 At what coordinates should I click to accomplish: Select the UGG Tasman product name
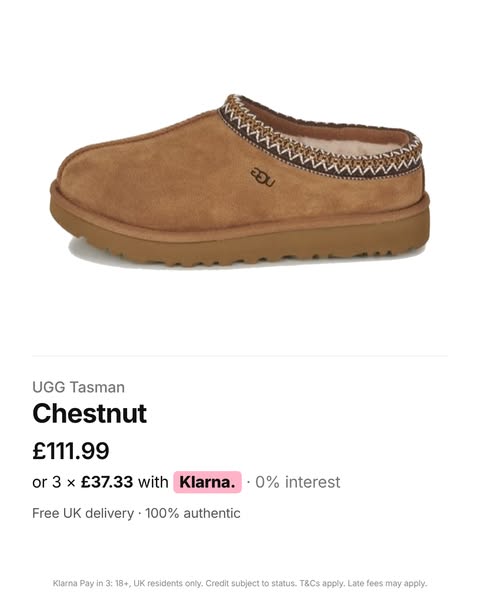(x=78, y=387)
